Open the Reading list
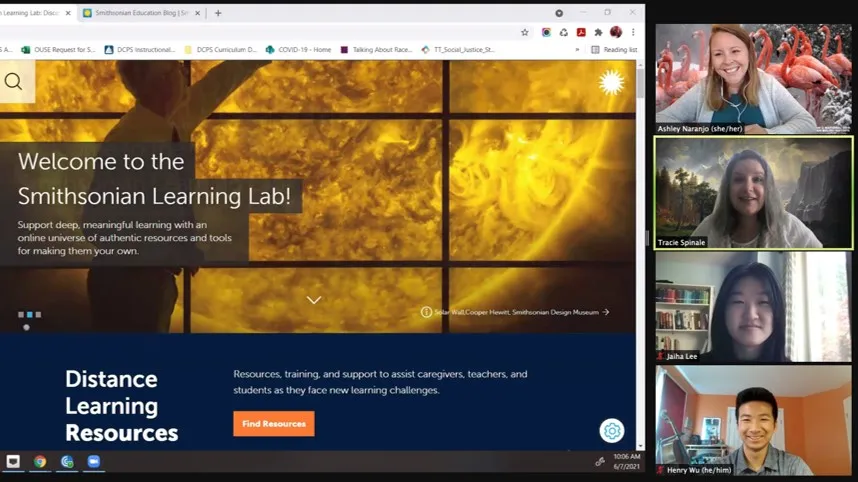Screen dimensions: 858x482 614,49
